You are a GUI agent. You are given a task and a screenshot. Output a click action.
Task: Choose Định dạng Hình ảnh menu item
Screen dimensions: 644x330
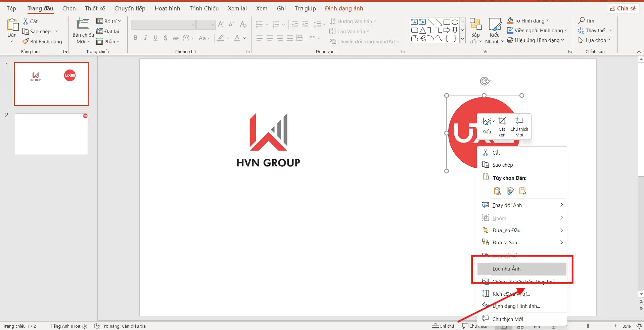(x=522, y=306)
